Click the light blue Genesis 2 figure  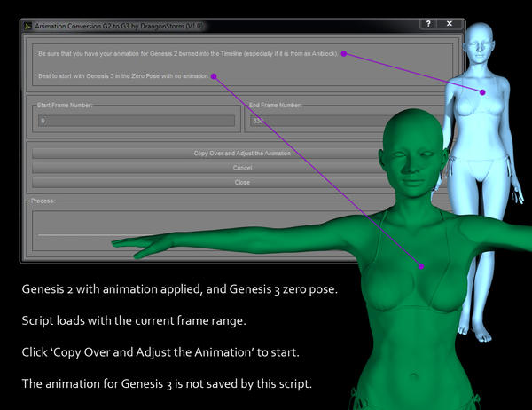click(480, 136)
